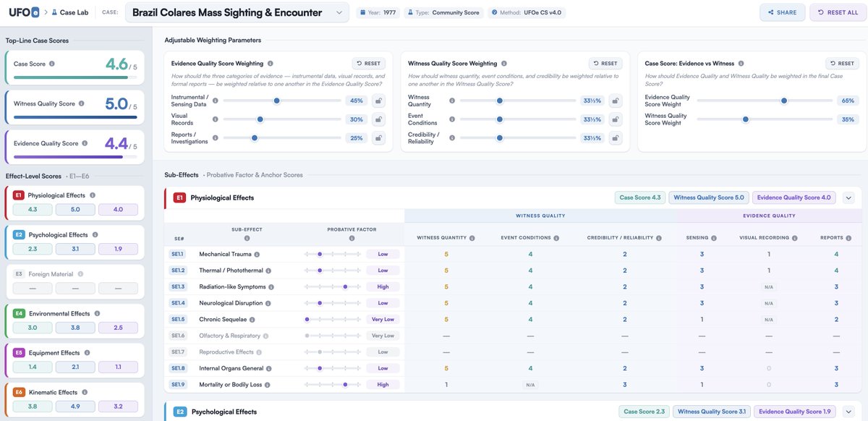The image size is (868, 421).
Task: Click the Instrumental / Sensing Data slider handle
Action: coord(276,101)
